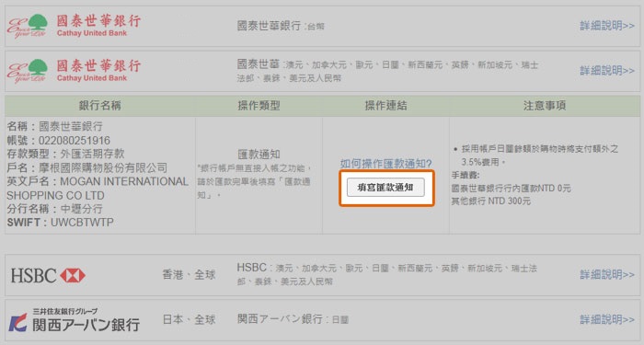Viewport: 644px width, 345px height.
Task: Select the 分行名稱：中壢分行 line
Action: [x=54, y=209]
